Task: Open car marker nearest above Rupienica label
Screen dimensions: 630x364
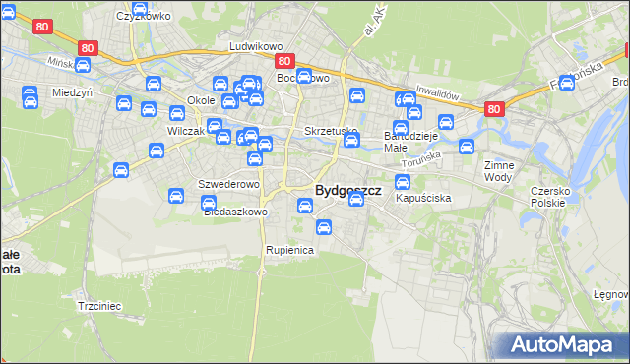Action: pyautogui.click(x=324, y=227)
